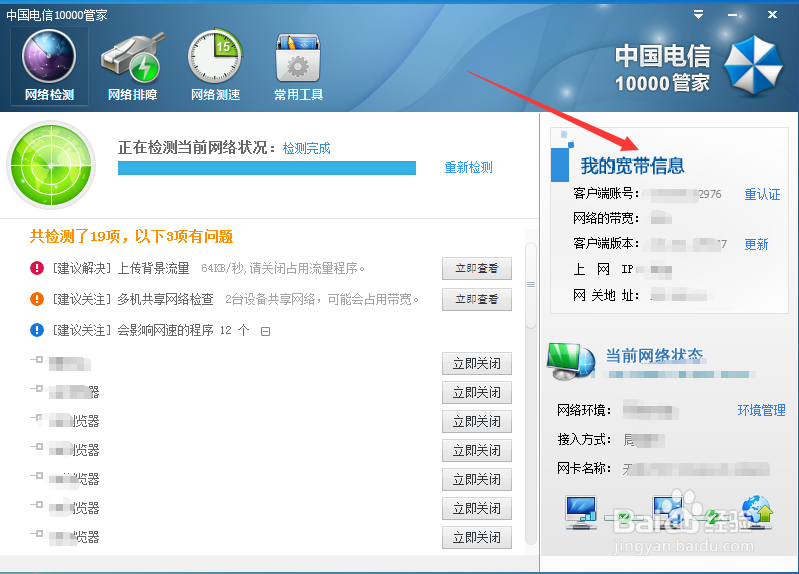
Task: Click the green radar scan icon
Action: [51, 165]
